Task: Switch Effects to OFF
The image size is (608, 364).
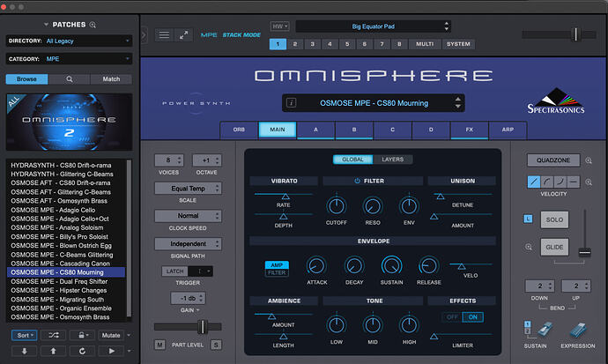Action: pyautogui.click(x=452, y=317)
